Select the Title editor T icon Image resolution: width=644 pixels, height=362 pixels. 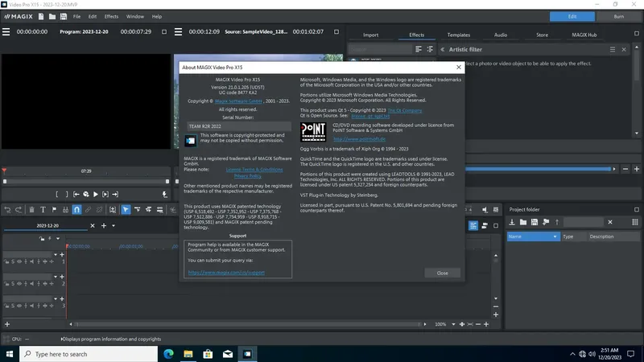(43, 210)
